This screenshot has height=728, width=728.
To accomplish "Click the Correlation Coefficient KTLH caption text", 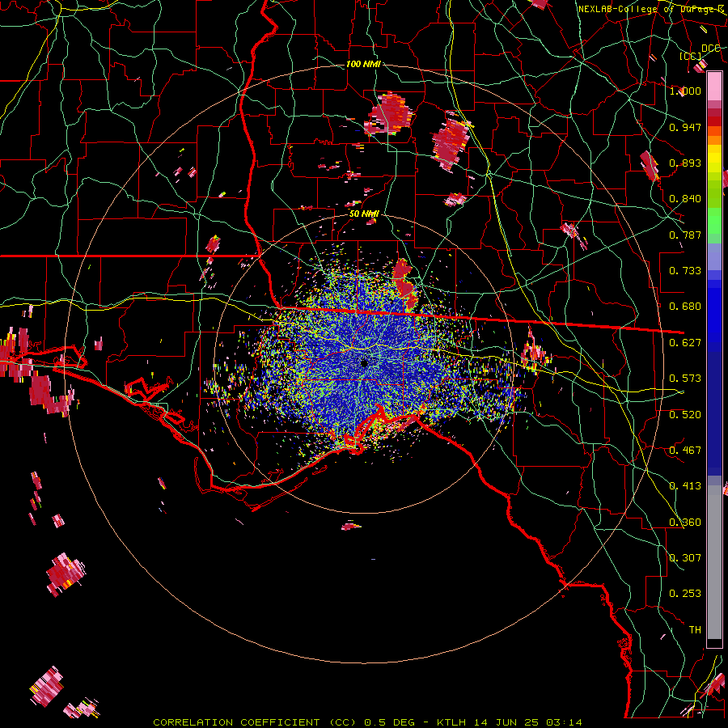I will coord(368,722).
